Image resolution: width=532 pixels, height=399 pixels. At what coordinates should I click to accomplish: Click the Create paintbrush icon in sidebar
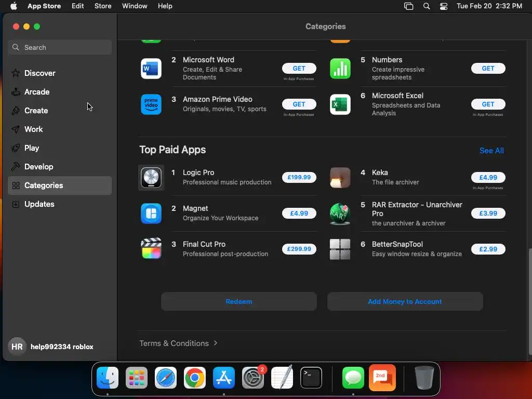(16, 110)
